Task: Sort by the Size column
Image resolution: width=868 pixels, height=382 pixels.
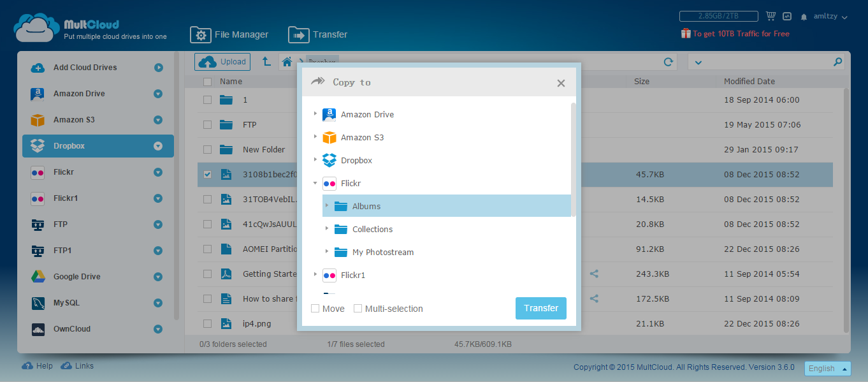Action: [642, 82]
